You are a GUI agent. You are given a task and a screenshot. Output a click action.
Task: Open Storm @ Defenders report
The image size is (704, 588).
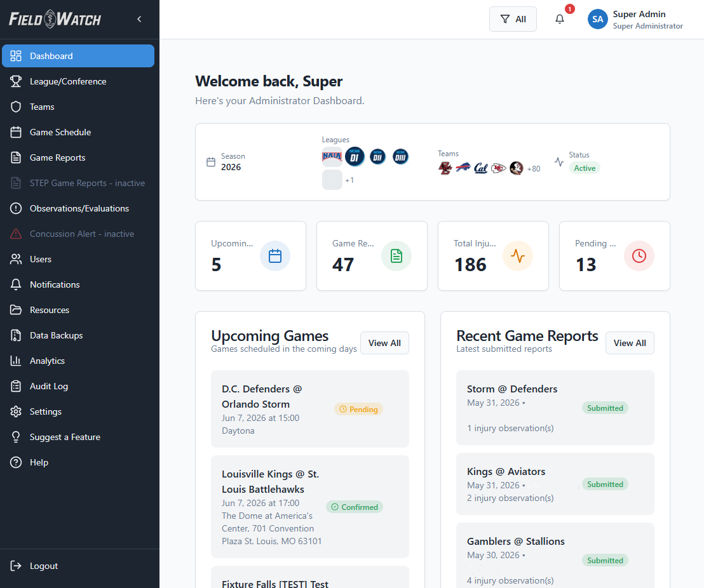(x=555, y=408)
